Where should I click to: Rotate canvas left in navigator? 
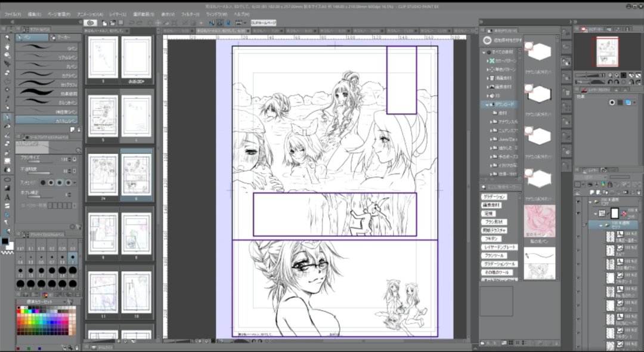coord(610,82)
